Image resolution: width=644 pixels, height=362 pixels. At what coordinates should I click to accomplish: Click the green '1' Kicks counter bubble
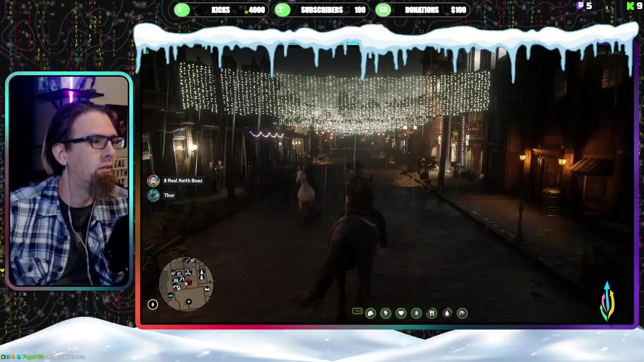point(182,10)
